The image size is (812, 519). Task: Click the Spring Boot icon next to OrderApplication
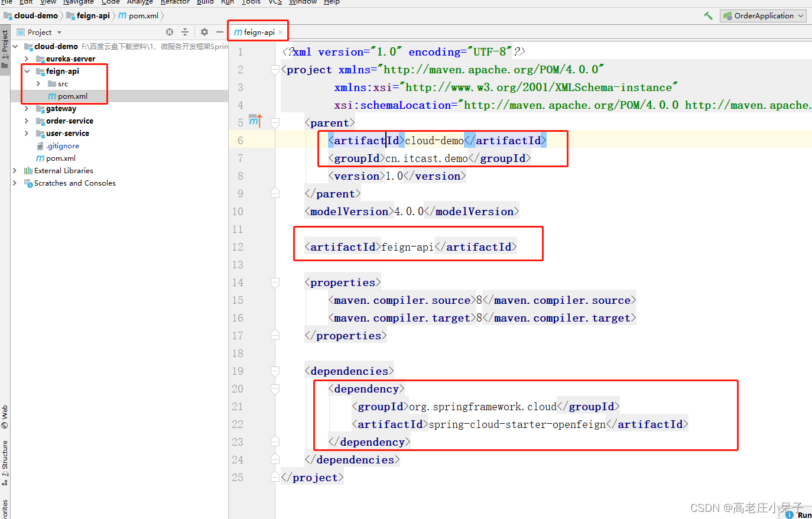[x=727, y=15]
